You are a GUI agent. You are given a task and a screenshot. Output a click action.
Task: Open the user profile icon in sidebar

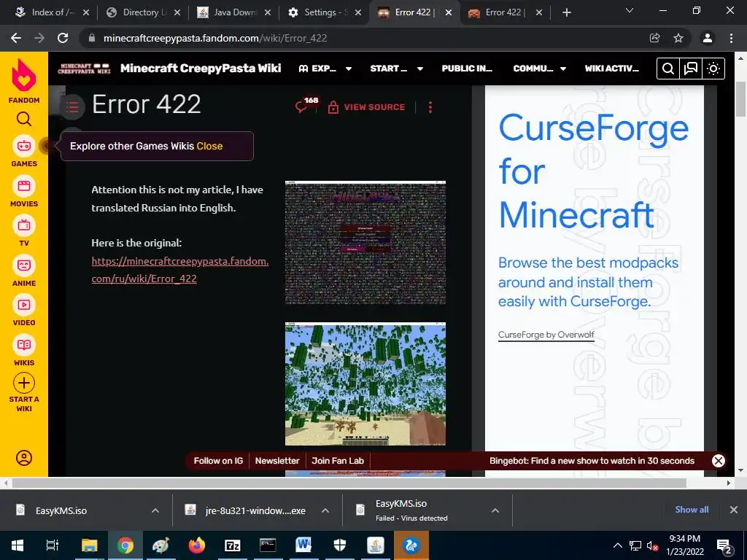tap(24, 458)
